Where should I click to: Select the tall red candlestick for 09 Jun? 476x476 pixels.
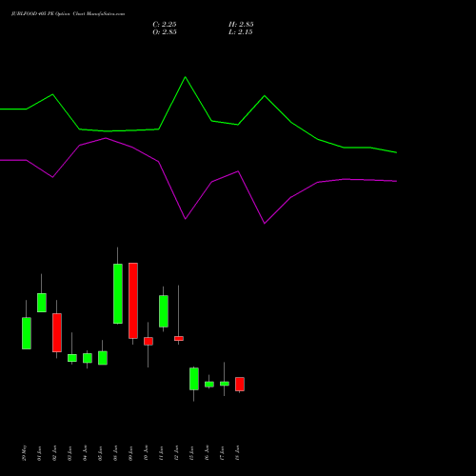(x=133, y=301)
